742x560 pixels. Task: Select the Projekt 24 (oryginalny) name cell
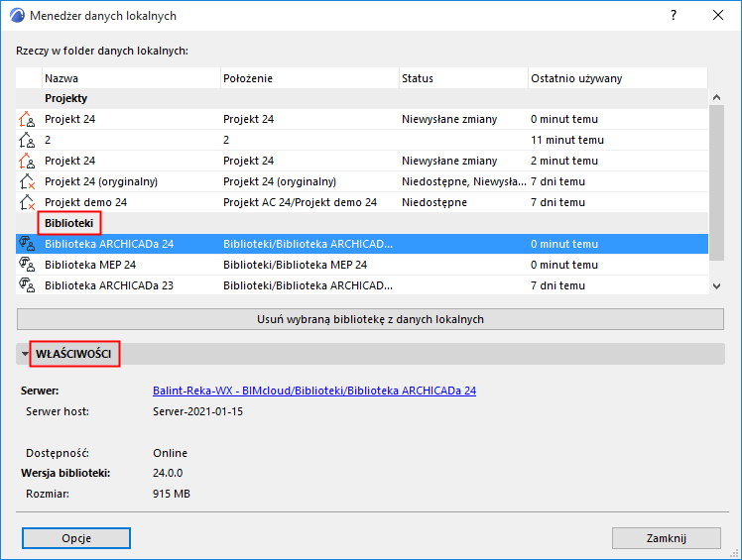coord(101,181)
